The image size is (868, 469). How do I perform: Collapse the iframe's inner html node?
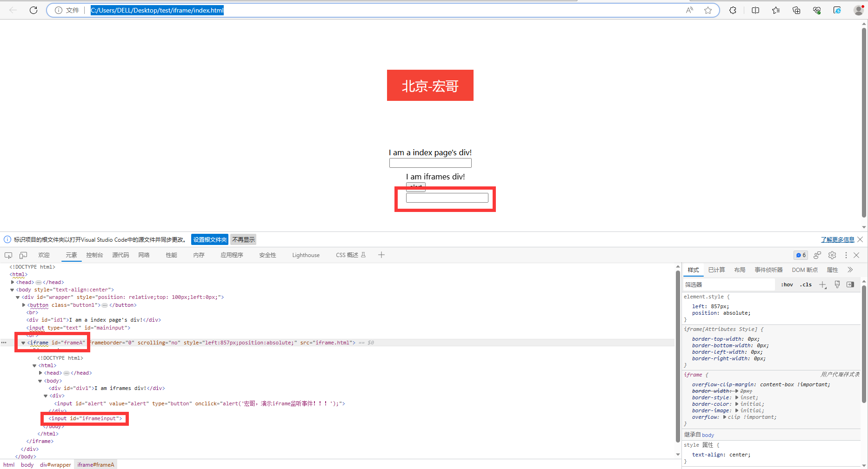tap(34, 366)
